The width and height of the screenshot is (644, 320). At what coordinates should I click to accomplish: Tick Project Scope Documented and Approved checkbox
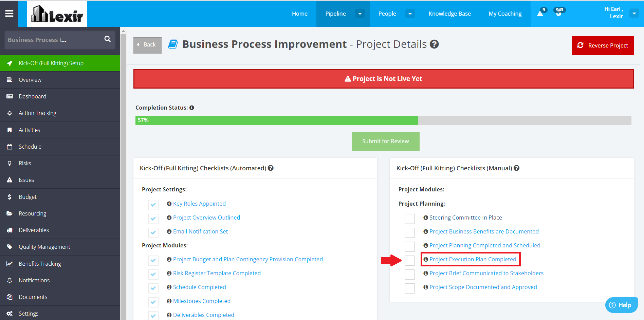[410, 288]
